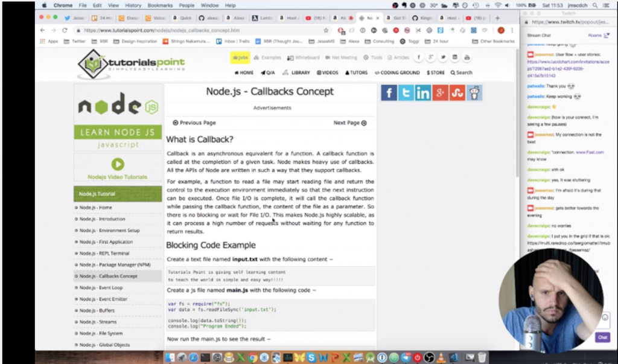Click the large LinkedIn share icon
Screen dimensions: 618x364
pyautogui.click(x=423, y=93)
